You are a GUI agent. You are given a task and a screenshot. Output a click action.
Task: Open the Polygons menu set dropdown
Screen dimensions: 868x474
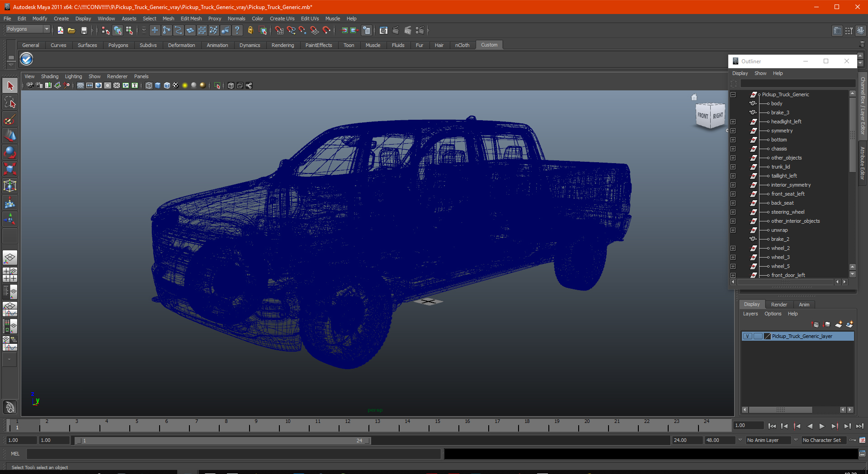[28, 29]
